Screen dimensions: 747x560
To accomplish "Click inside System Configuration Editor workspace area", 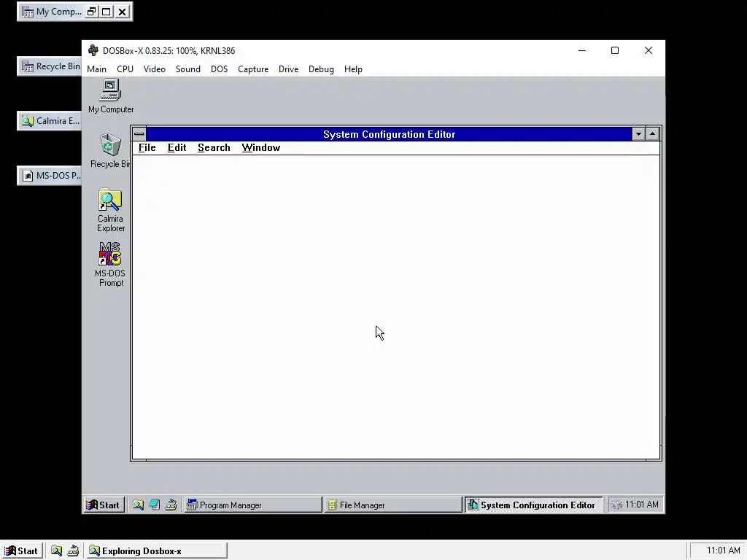I will point(396,307).
